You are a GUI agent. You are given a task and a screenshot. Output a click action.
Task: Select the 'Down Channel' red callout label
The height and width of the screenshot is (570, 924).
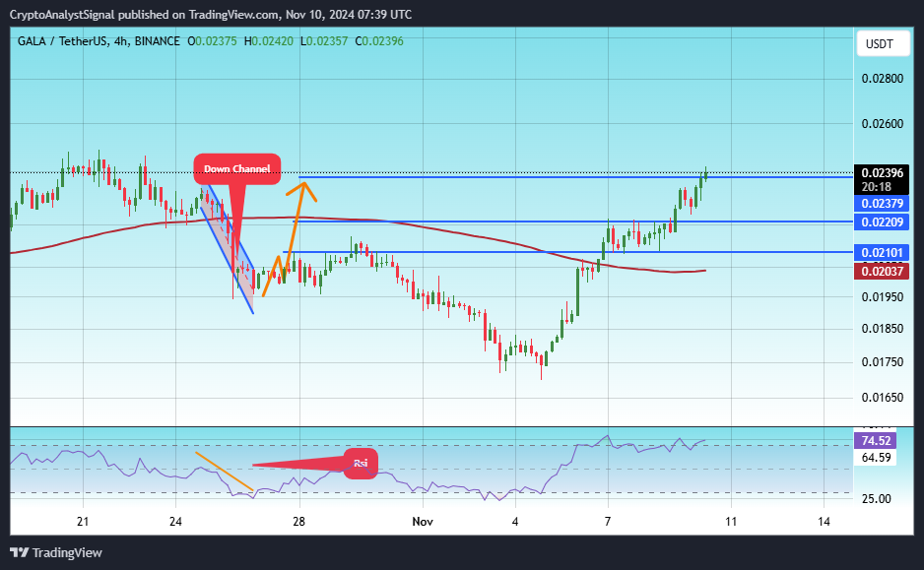click(236, 169)
